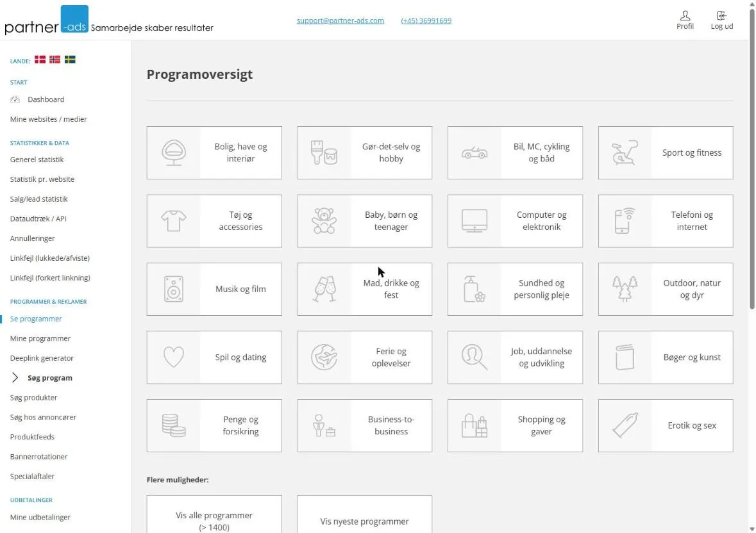Select the Norwegian flag country
Viewport: 756px width, 533px height.
tap(55, 60)
